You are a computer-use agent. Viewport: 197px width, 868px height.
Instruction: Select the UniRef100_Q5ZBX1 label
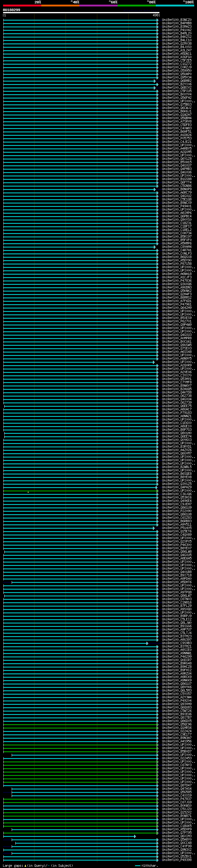(x=176, y=856)
